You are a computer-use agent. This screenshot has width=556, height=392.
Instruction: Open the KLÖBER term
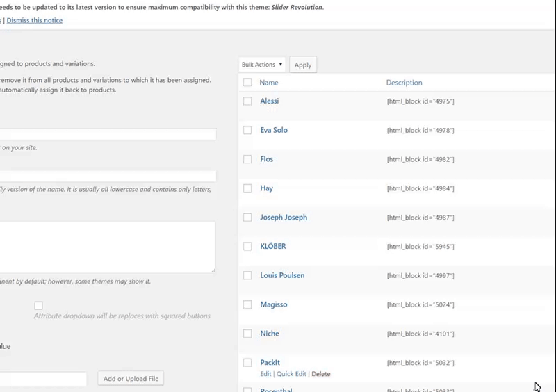pyautogui.click(x=273, y=246)
